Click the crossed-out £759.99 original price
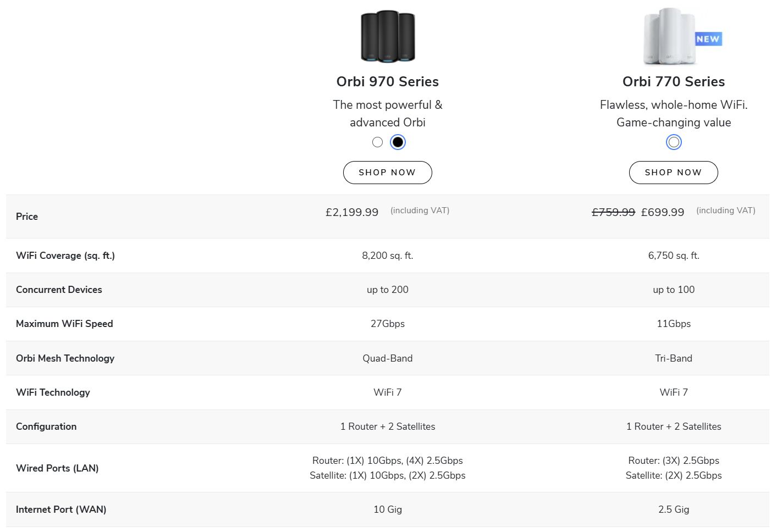This screenshot has width=771, height=532. point(613,212)
